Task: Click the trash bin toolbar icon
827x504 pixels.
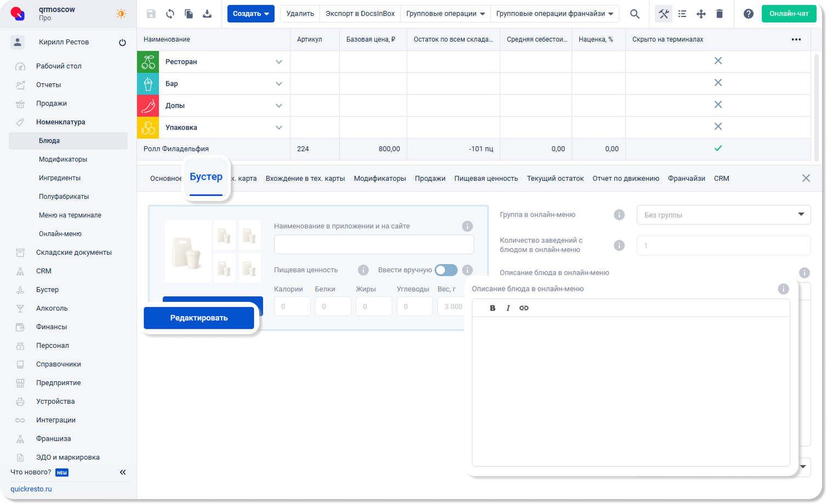Action: pos(720,14)
